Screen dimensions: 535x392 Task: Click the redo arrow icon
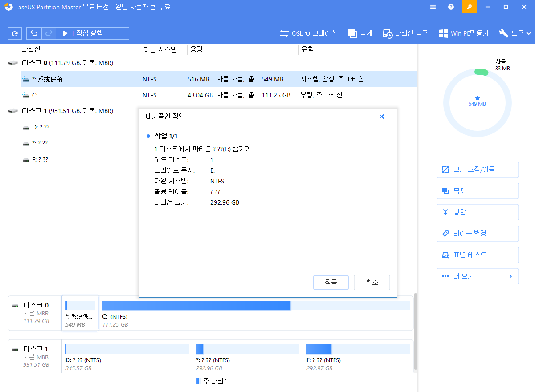[x=48, y=33]
